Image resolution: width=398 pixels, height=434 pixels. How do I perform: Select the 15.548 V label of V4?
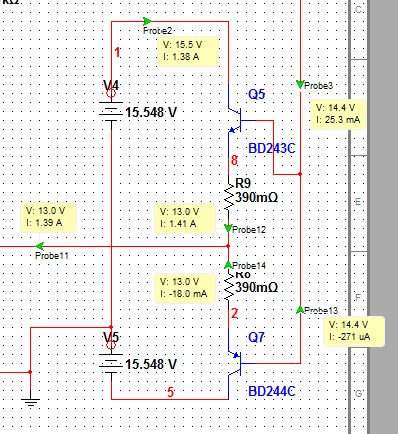point(151,113)
